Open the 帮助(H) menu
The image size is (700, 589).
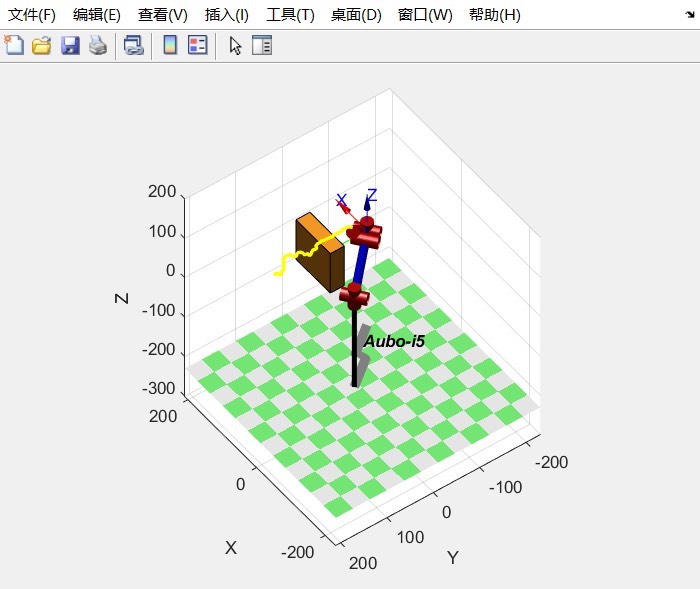[x=494, y=15]
